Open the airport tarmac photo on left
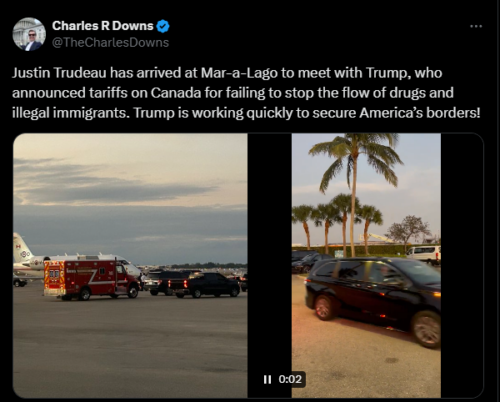The height and width of the screenshot is (402, 500). pyautogui.click(x=130, y=265)
